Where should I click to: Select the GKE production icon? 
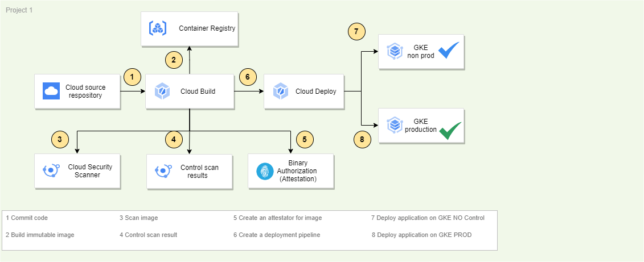point(395,125)
